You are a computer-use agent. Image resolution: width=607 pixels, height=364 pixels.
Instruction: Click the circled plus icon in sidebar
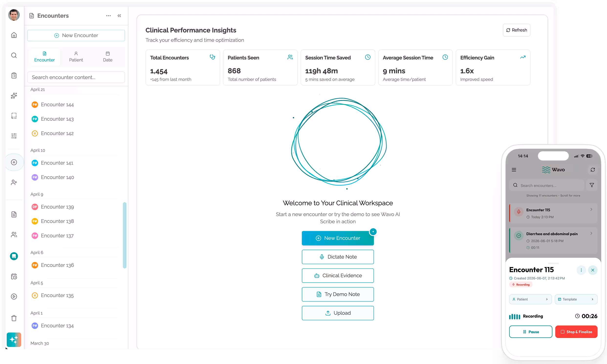(14, 162)
